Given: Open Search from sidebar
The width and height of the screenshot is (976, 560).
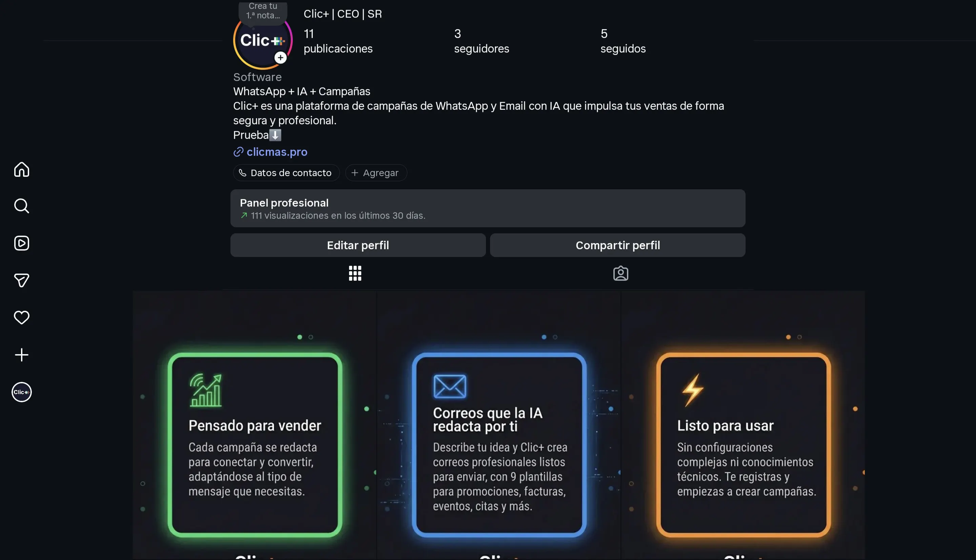Looking at the screenshot, I should point(22,206).
